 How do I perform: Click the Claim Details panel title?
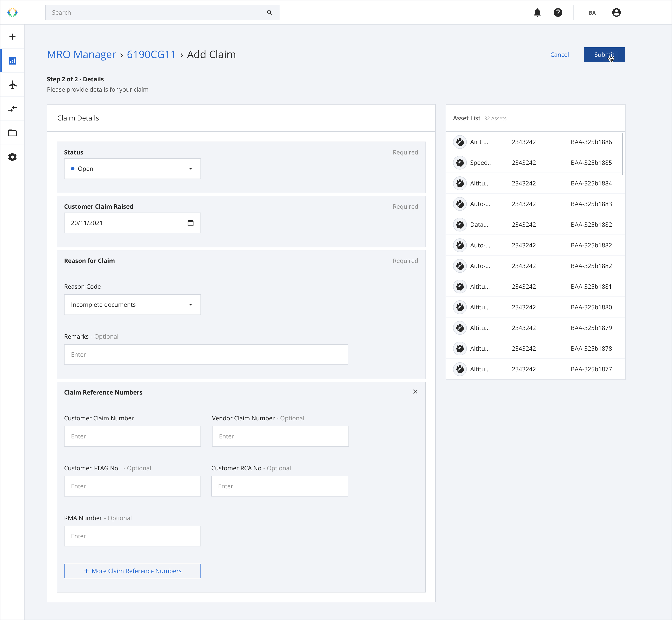pos(78,118)
